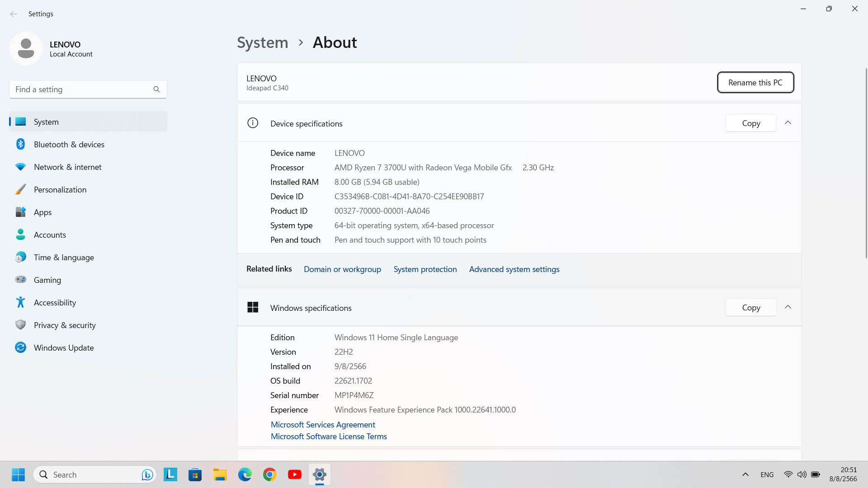
Task: Launch Google Chrome from the taskbar
Action: pyautogui.click(x=270, y=474)
